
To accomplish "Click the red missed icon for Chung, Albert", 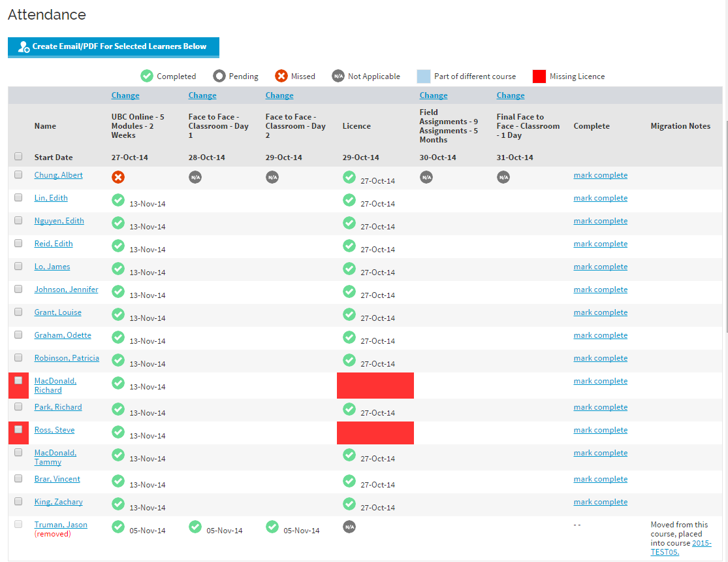I will point(118,177).
